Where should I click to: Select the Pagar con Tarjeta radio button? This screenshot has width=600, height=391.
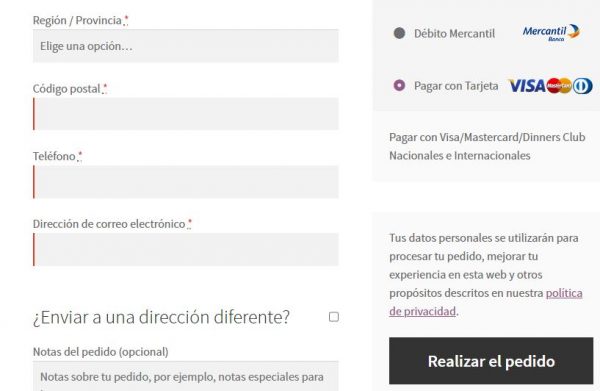coord(399,85)
